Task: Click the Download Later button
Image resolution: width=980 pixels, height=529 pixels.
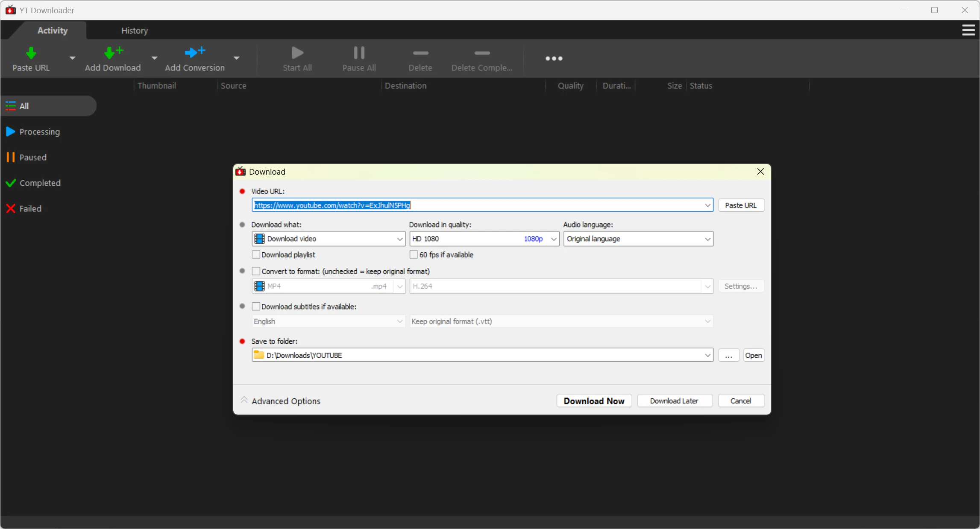Action: (674, 401)
